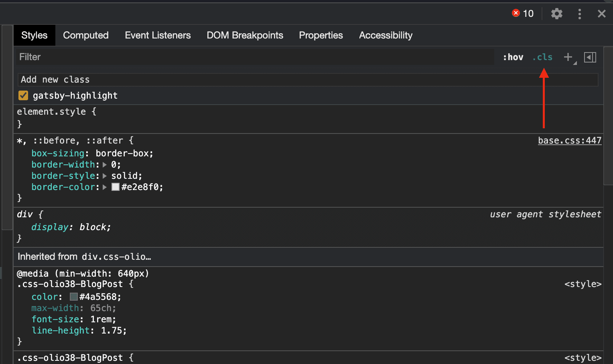
Task: Click the red error count icon
Action: pyautogui.click(x=516, y=13)
